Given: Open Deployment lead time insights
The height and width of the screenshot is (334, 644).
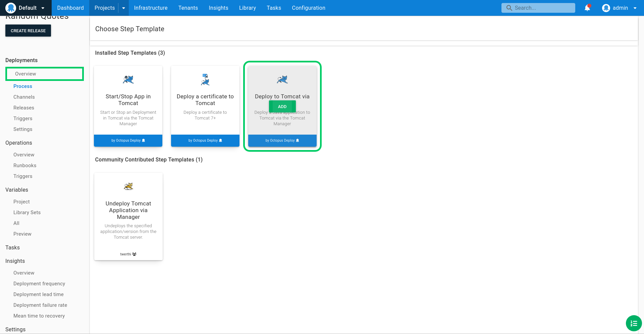Looking at the screenshot, I should pyautogui.click(x=39, y=294).
